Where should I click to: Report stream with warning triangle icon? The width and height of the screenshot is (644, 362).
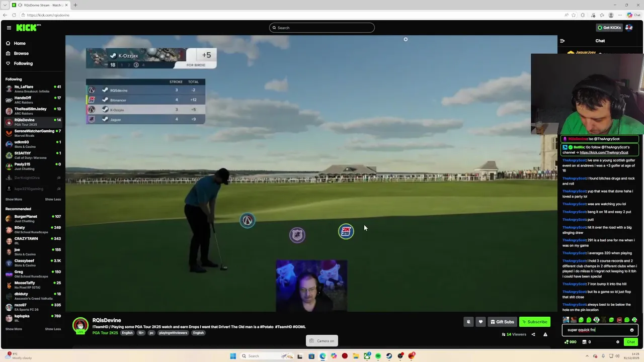click(545, 334)
